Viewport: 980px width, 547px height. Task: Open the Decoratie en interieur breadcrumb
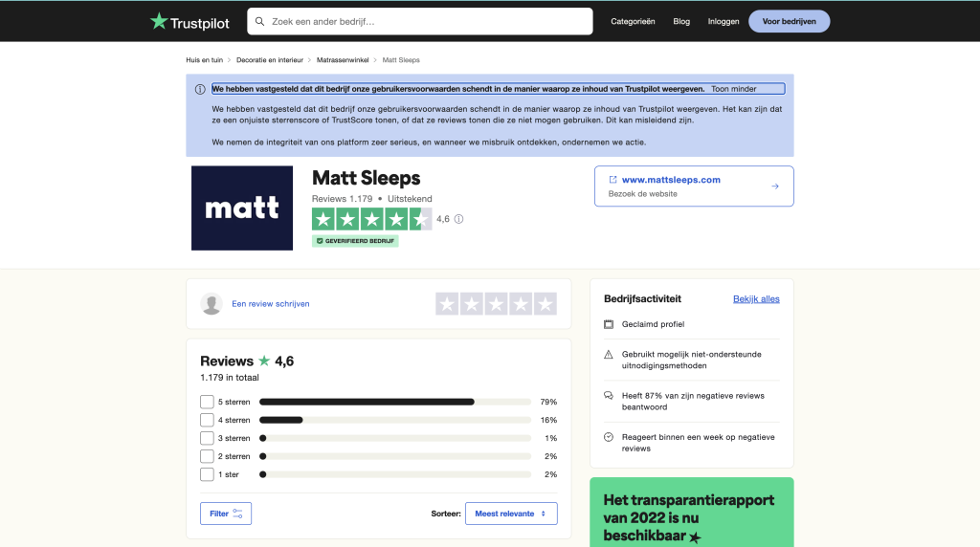coord(269,60)
